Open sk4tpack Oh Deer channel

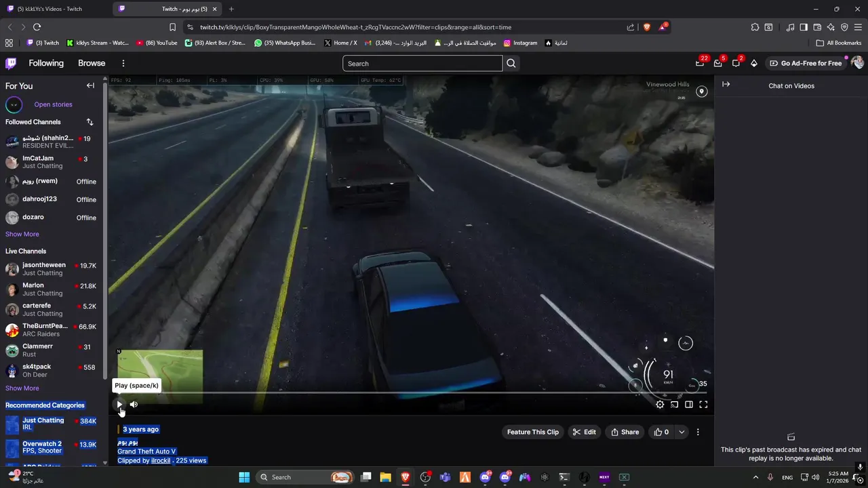click(51, 371)
